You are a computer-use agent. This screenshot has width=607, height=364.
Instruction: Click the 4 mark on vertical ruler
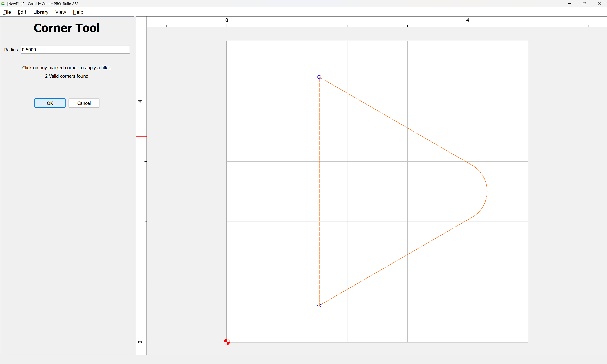[x=140, y=101]
